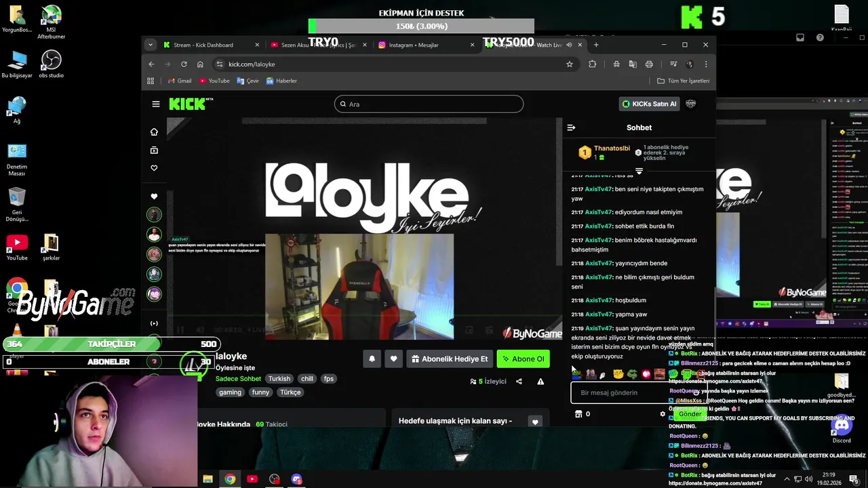The image size is (868, 488).
Task: Click heart next to Hedefe ulaşmak için
Action: [535, 422]
